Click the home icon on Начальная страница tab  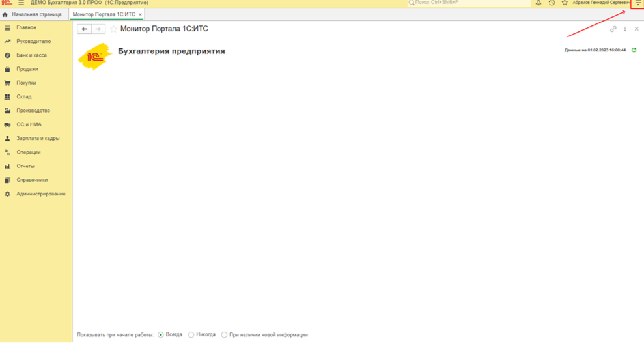coord(5,14)
